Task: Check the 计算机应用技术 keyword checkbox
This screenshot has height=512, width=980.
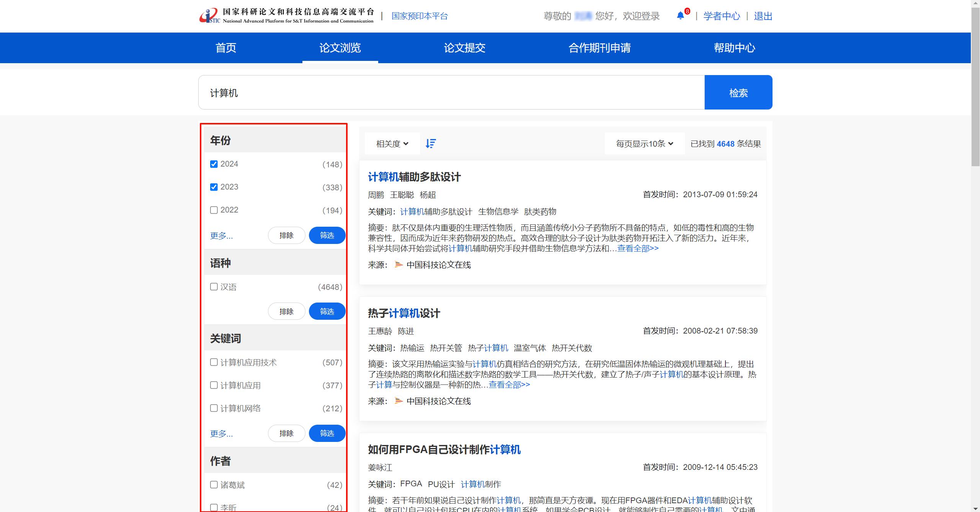Action: point(214,362)
